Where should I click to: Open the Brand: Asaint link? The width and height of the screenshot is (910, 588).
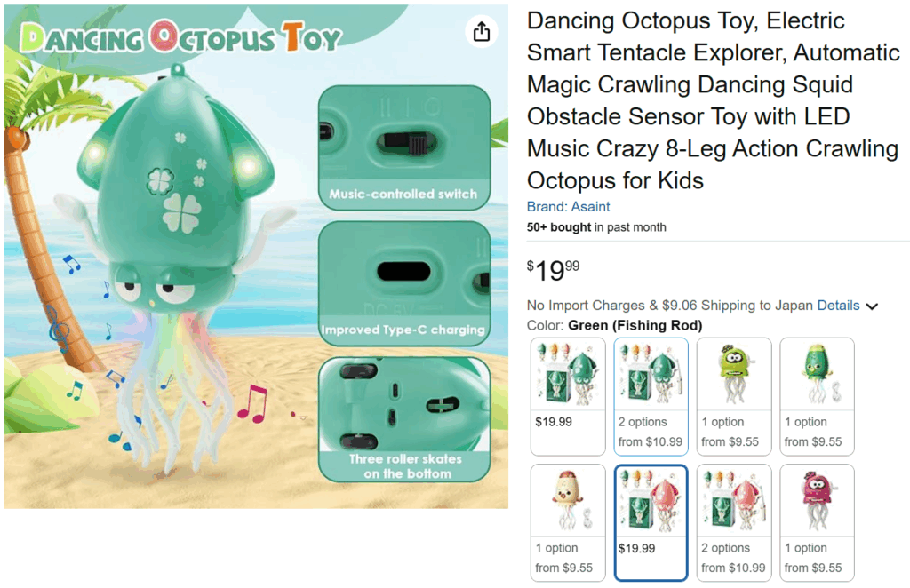point(568,206)
